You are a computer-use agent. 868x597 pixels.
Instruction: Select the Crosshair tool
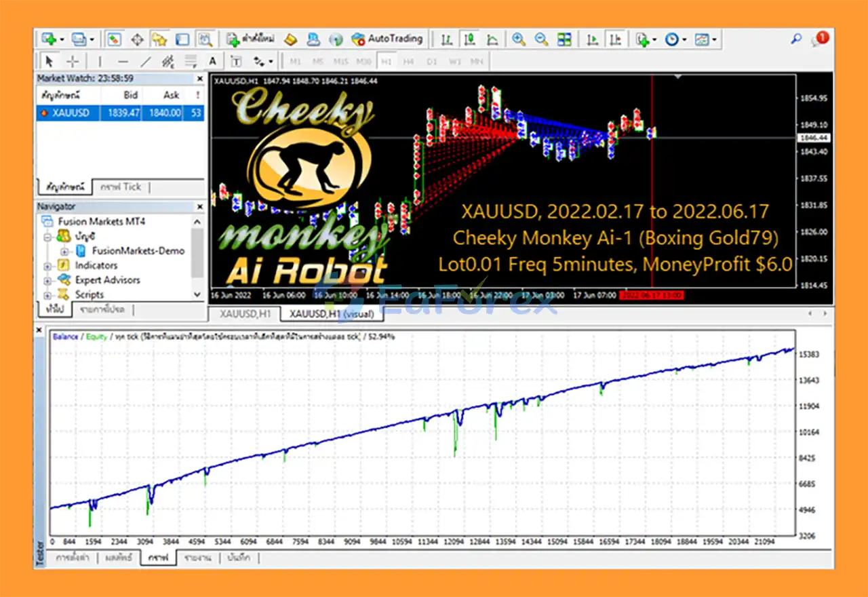pyautogui.click(x=72, y=61)
